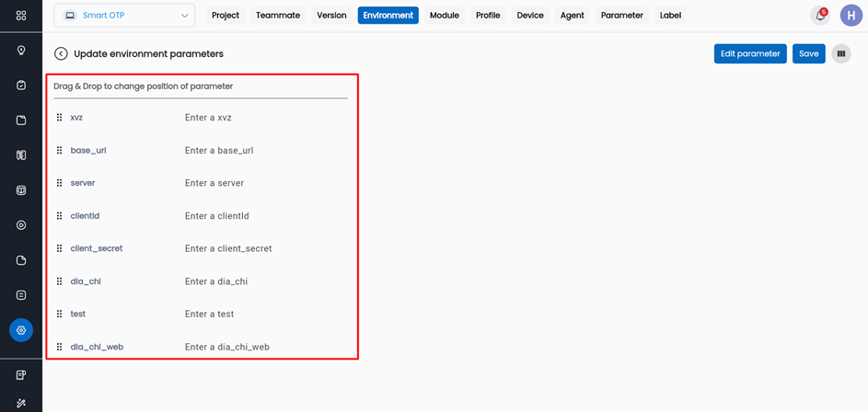Open the Parameter tab
This screenshot has width=868, height=412.
[x=621, y=16]
